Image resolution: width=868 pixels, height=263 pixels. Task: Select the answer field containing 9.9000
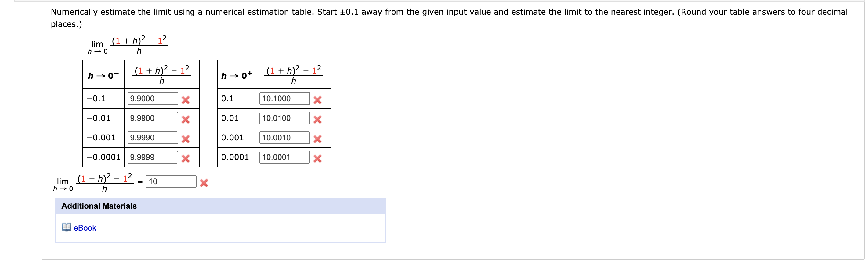pos(153,99)
